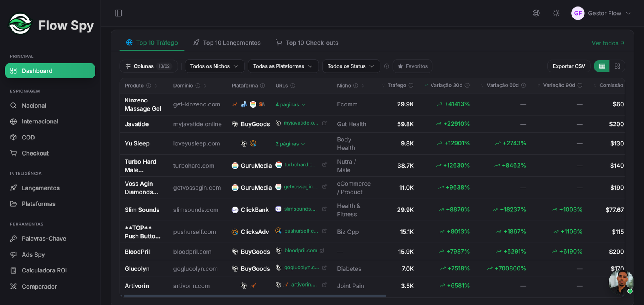Click the Variação 30d info icon

point(467,86)
